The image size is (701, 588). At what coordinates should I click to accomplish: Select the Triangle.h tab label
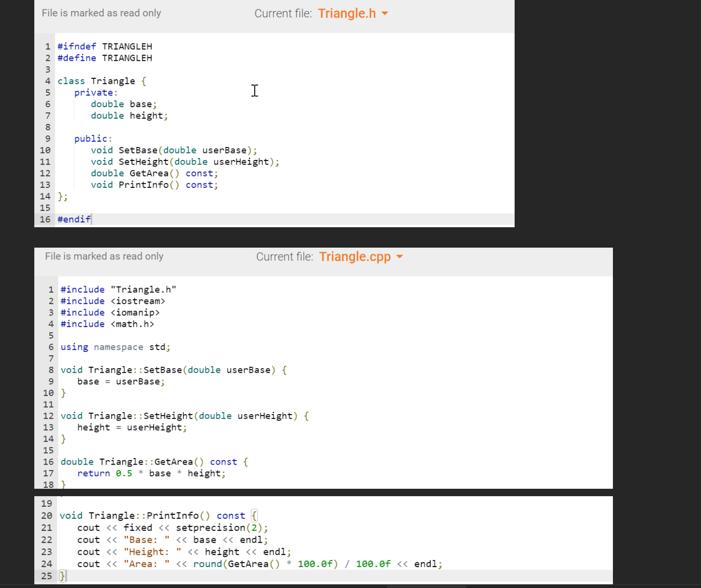point(347,13)
